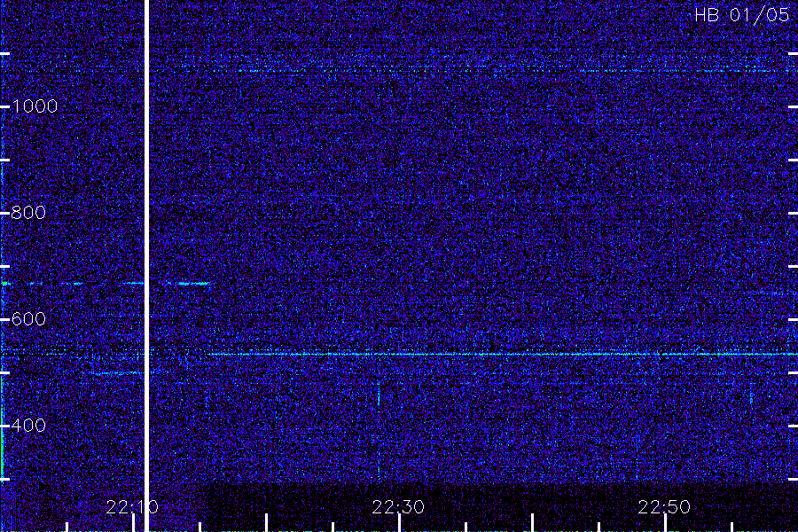Image resolution: width=798 pixels, height=532 pixels.
Task: Click the 22:30 time axis label
Action: (x=398, y=507)
